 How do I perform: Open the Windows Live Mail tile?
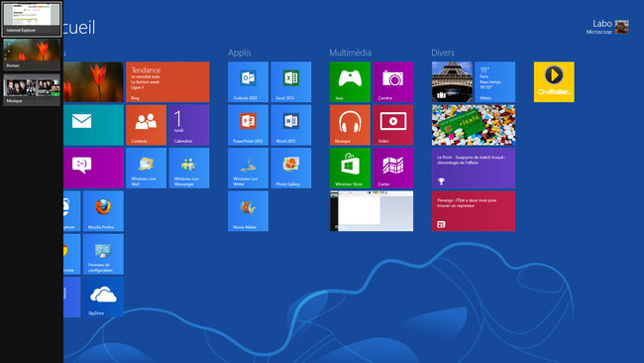tap(147, 169)
